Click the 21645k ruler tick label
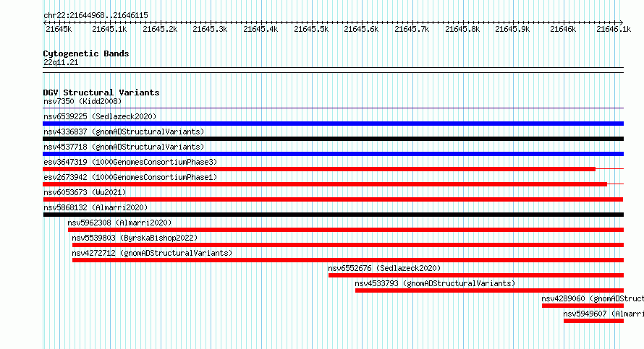The height and width of the screenshot is (349, 644). tap(59, 29)
